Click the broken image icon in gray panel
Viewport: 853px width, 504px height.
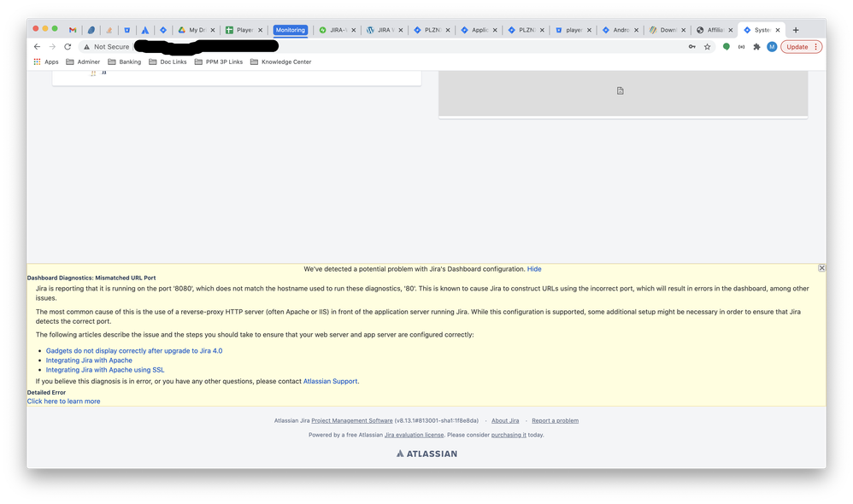621,91
